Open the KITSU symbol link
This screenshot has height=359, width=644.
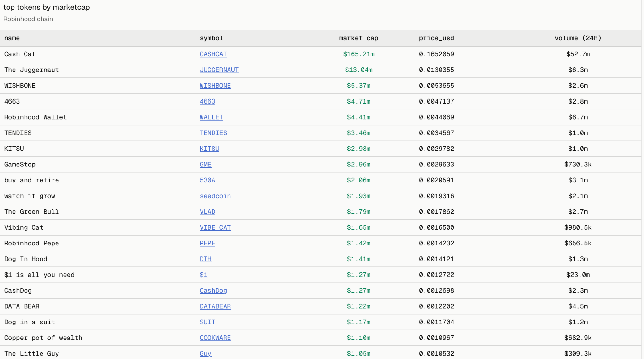(x=209, y=149)
